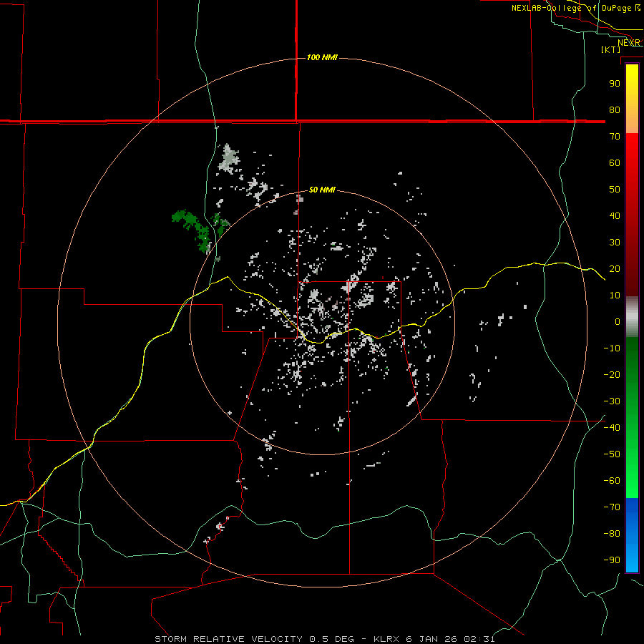The width and height of the screenshot is (644, 644).
Task: Click the -30 value on velocity scale
Action: 612,401
